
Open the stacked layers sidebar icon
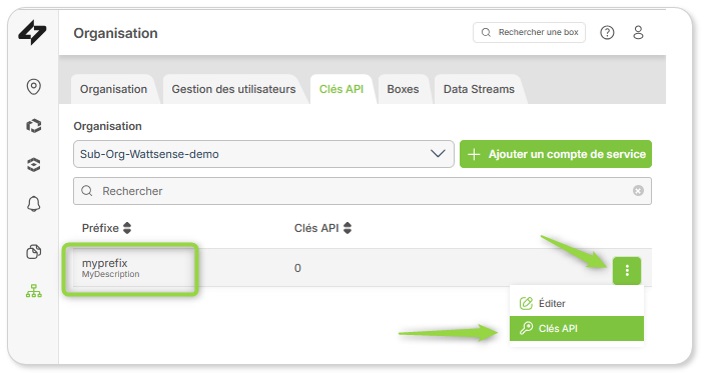click(34, 165)
